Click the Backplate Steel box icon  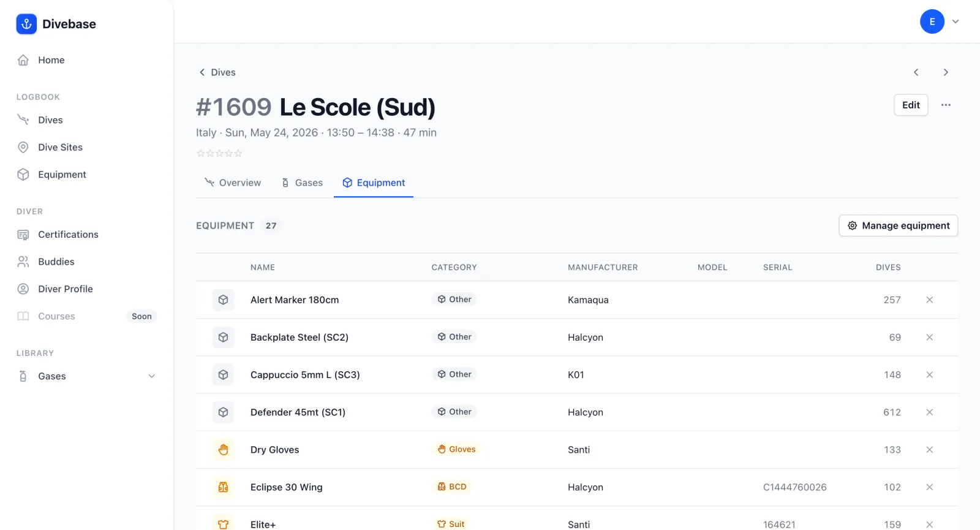pos(223,337)
